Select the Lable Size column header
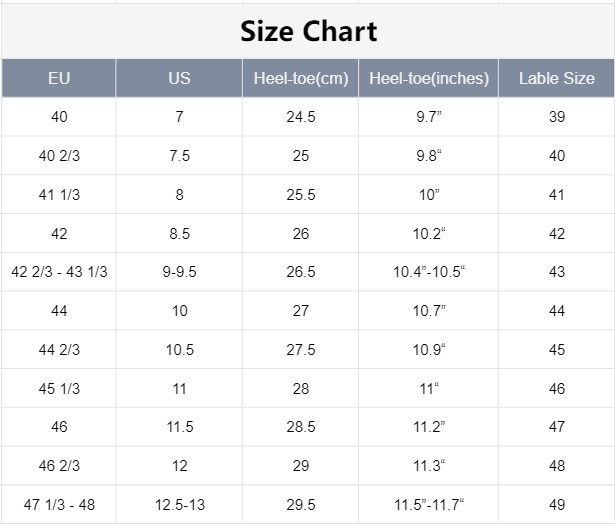615x524 pixels. [x=556, y=78]
